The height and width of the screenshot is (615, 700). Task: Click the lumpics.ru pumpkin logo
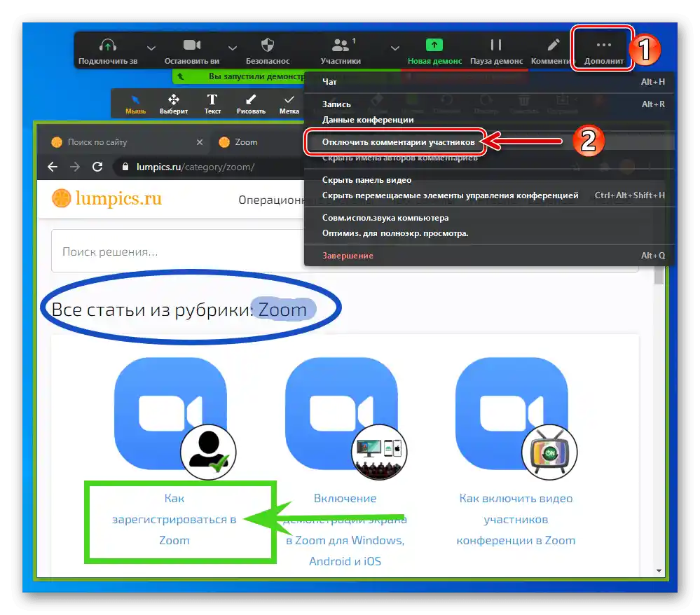tap(63, 198)
